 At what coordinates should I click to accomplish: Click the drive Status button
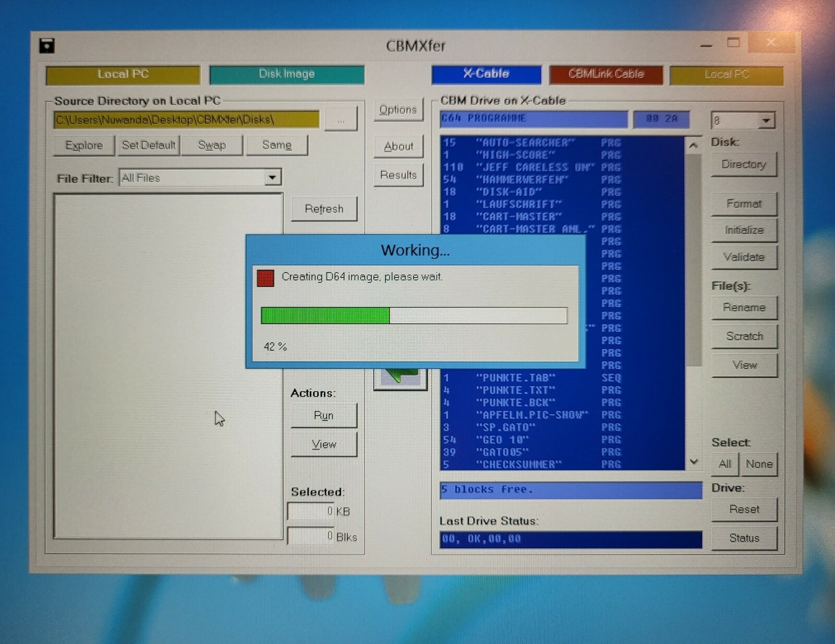pos(744,538)
